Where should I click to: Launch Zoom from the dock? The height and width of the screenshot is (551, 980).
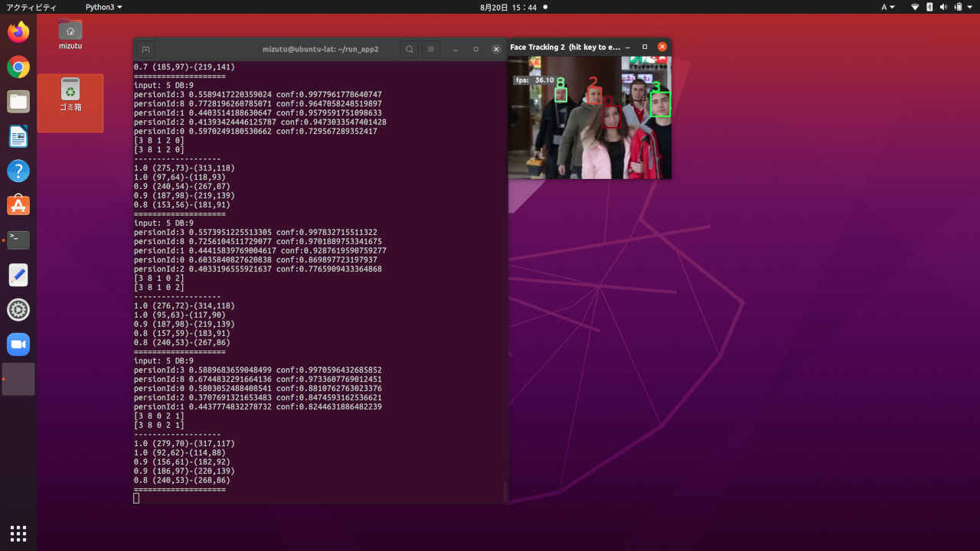point(18,344)
